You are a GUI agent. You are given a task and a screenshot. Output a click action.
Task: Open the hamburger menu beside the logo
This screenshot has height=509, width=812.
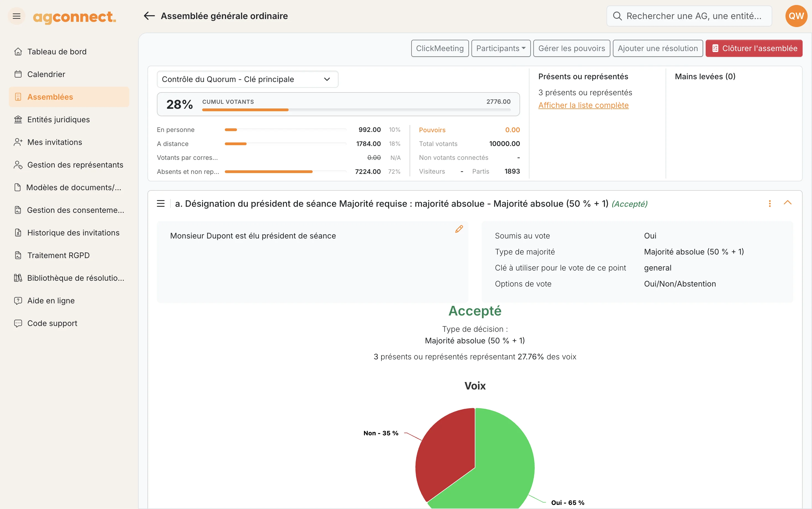pos(17,16)
